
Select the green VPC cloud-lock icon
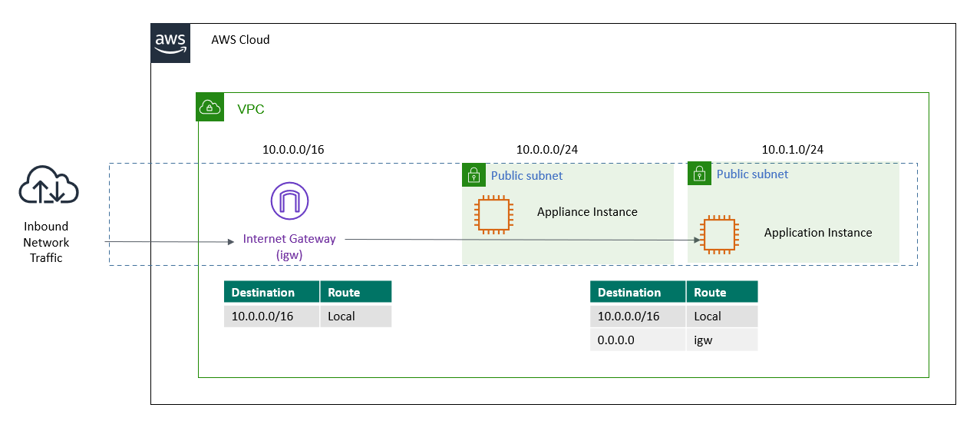pyautogui.click(x=210, y=108)
